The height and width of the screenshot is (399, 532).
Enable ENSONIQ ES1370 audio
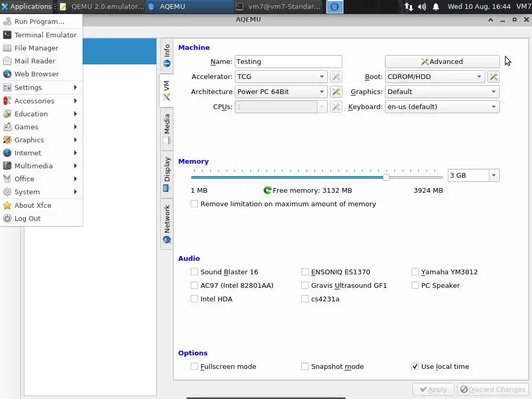[x=304, y=272]
